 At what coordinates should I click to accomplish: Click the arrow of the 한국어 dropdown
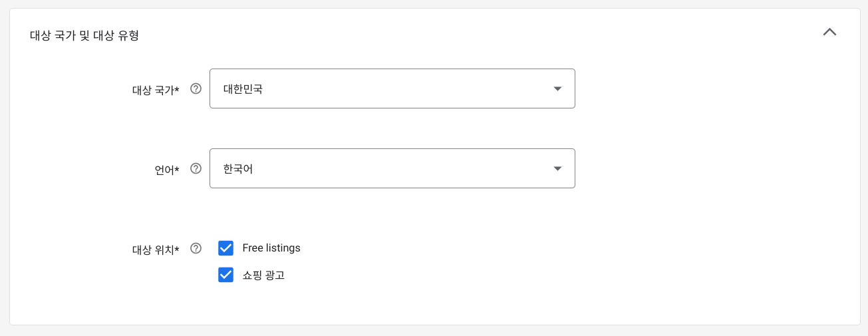(557, 169)
